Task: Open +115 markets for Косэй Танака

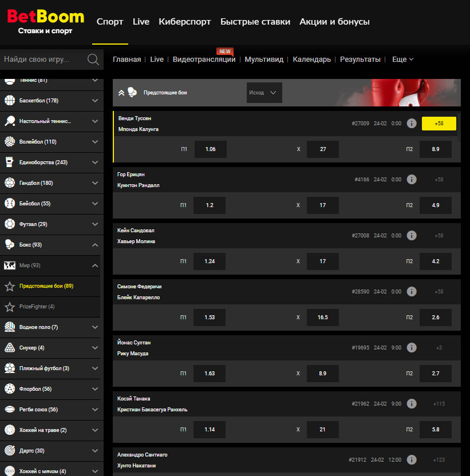Action: click(x=439, y=404)
